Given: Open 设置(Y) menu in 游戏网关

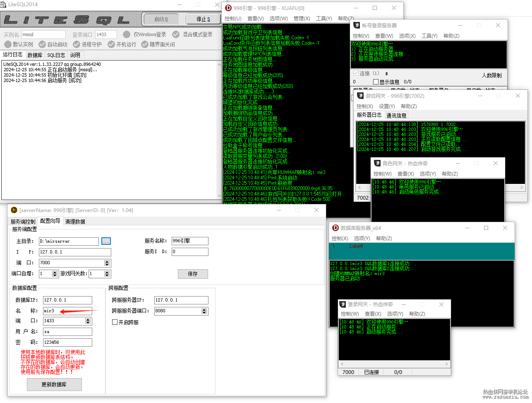Looking at the screenshot, I should pyautogui.click(x=387, y=106).
